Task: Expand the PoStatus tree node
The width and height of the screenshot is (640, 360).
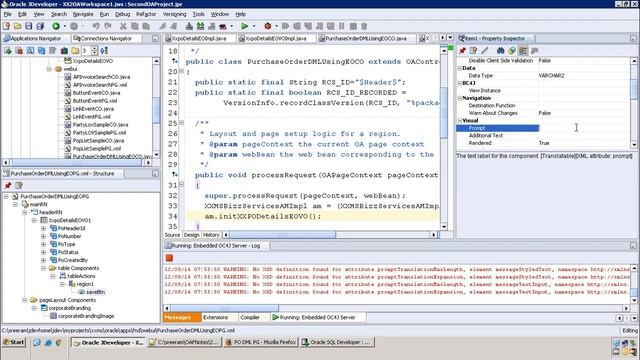Action: pos(43,252)
